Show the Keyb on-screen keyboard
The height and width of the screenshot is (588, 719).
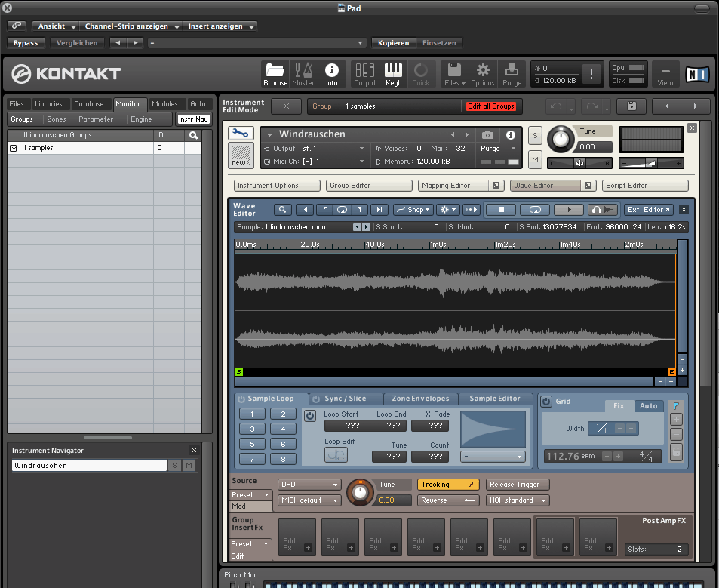[x=394, y=73]
